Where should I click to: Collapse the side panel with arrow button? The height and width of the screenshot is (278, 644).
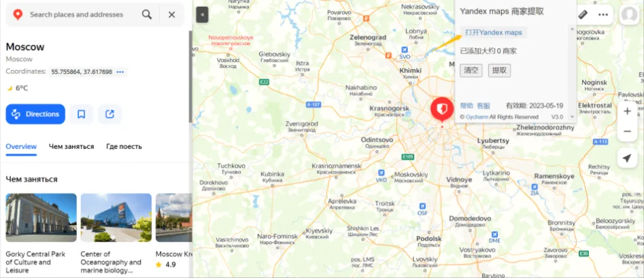coord(202,15)
